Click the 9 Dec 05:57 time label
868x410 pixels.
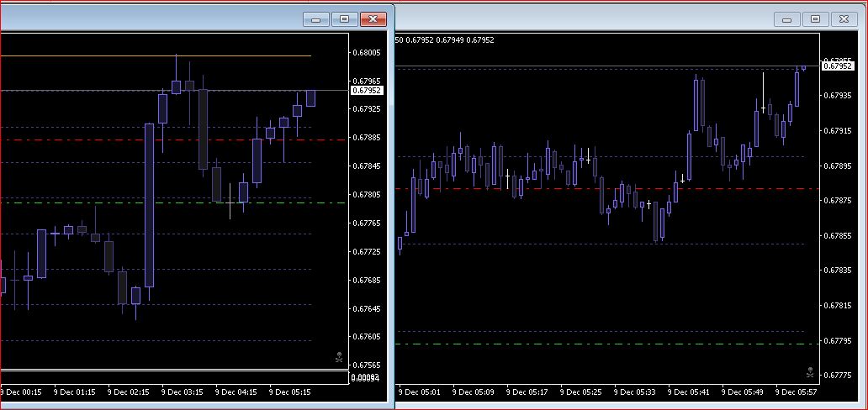point(797,392)
